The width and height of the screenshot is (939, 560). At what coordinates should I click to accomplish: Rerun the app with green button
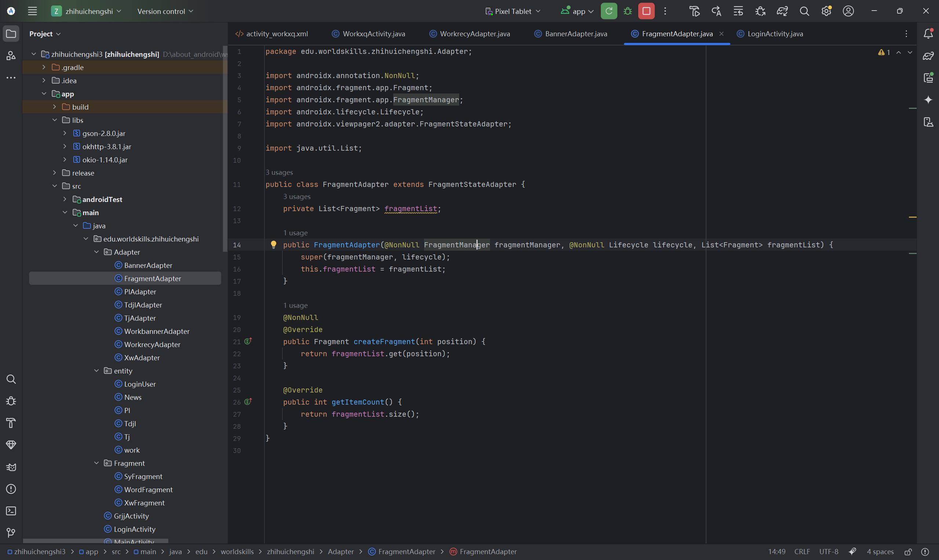(609, 11)
